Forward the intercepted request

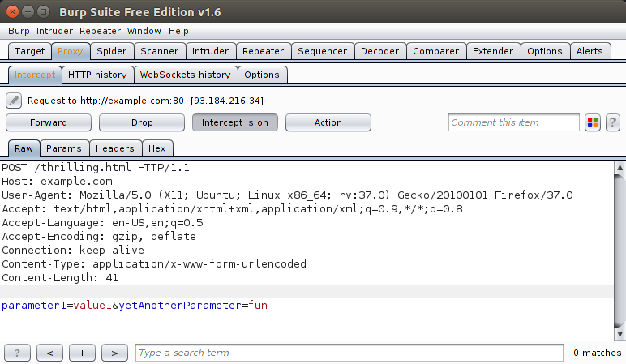click(x=49, y=122)
